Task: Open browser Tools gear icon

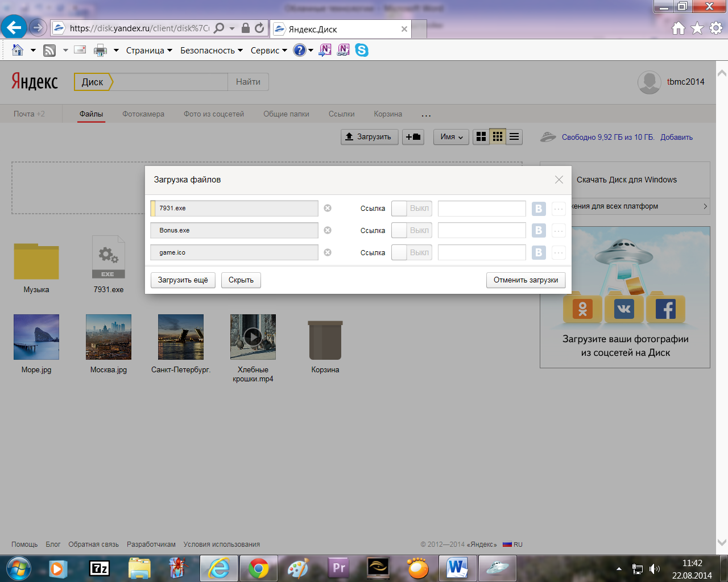Action: [716, 28]
